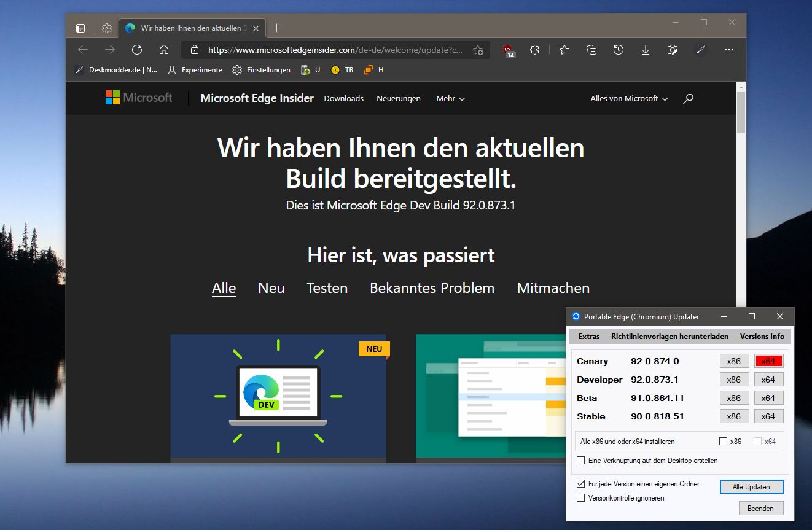
Task: Open the site search magnifier
Action: [688, 98]
